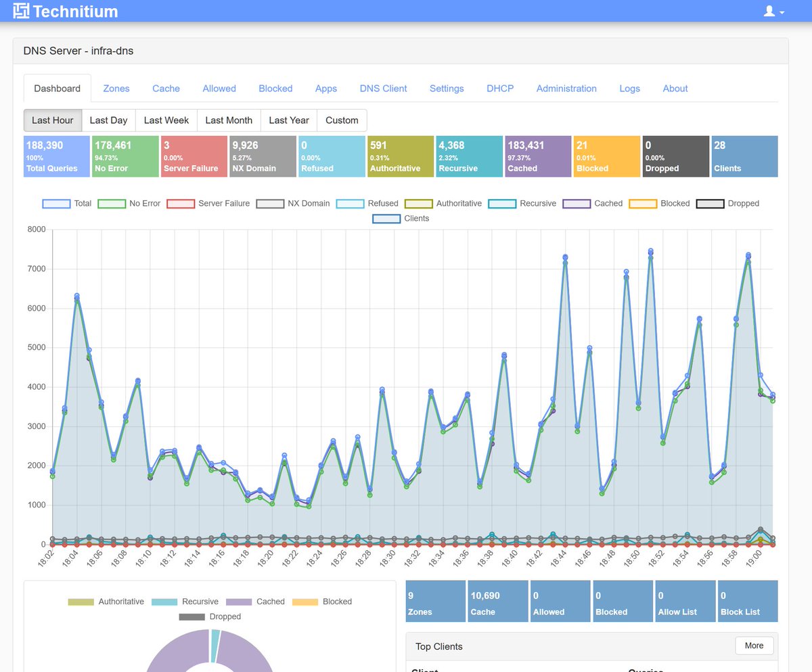The width and height of the screenshot is (812, 672).
Task: Open the Blocked tab
Action: click(x=275, y=89)
